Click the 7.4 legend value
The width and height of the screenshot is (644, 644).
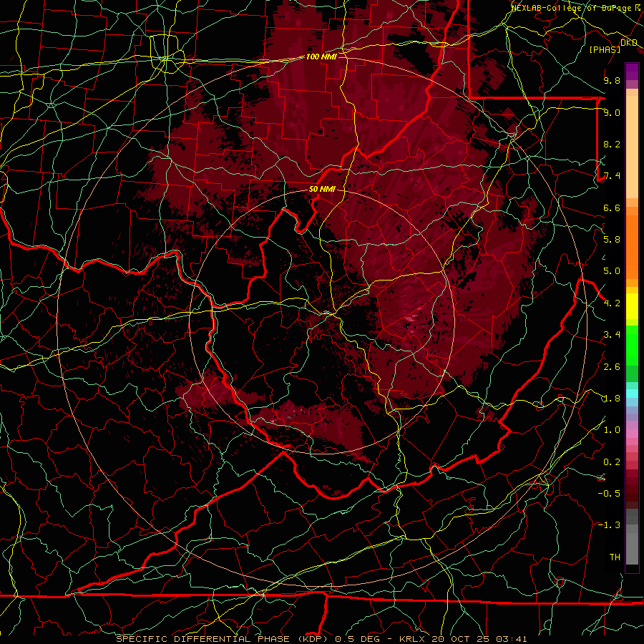click(x=612, y=176)
